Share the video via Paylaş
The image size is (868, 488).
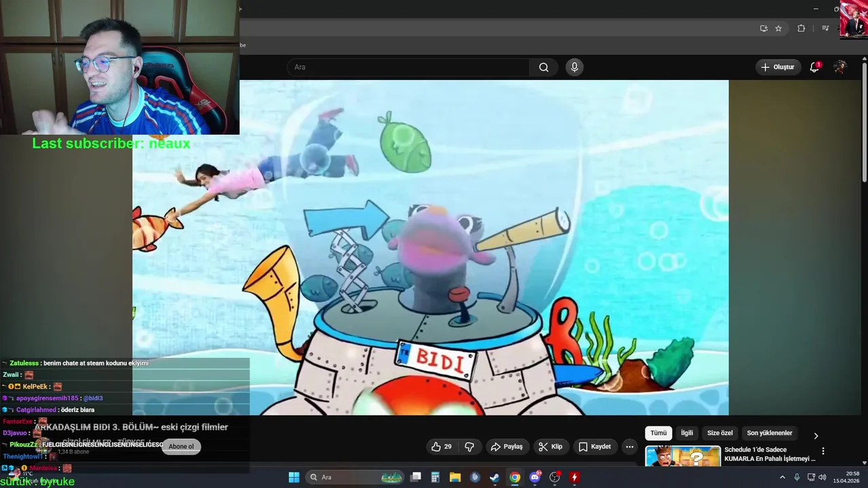(x=507, y=447)
